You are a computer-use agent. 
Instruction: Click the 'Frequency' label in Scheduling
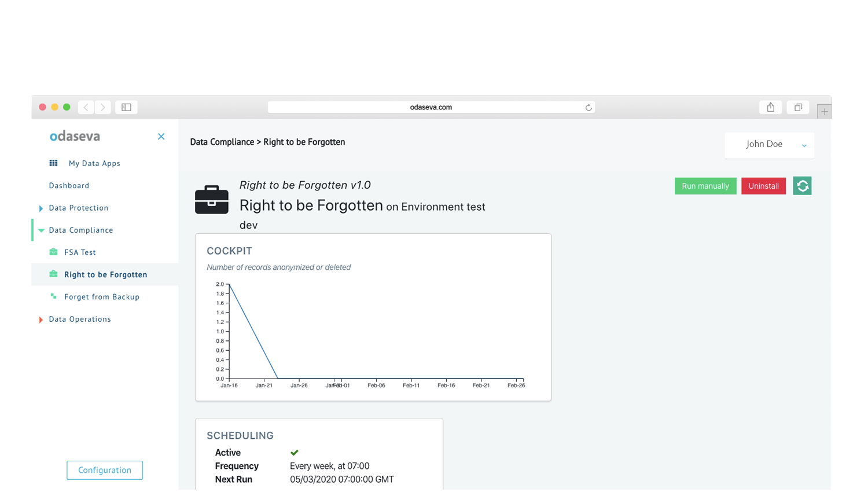(x=237, y=466)
